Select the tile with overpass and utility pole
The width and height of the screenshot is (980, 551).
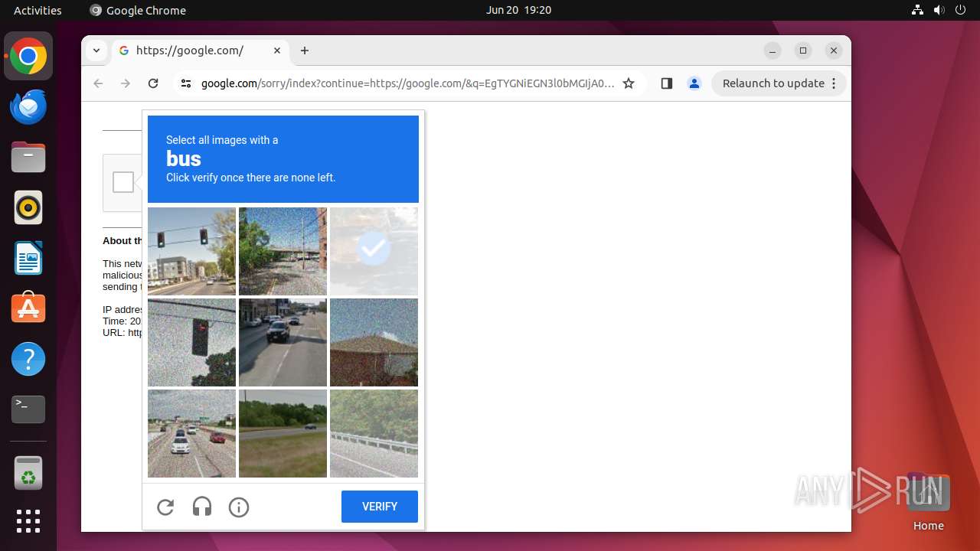tap(283, 251)
